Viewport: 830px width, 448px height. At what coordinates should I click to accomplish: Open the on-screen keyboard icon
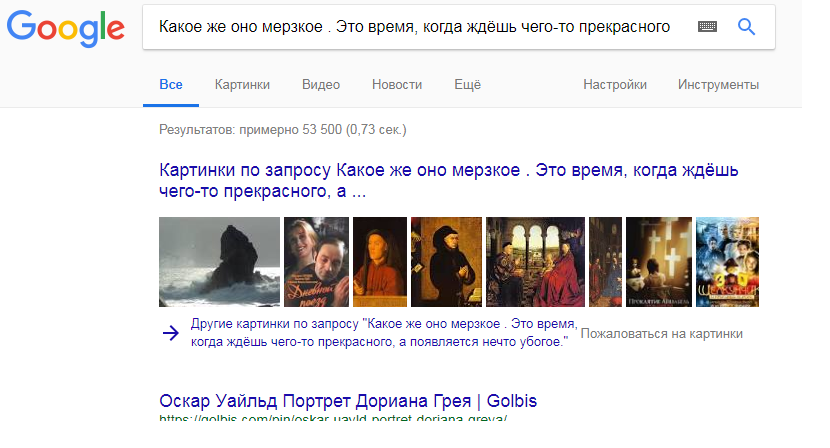point(707,26)
